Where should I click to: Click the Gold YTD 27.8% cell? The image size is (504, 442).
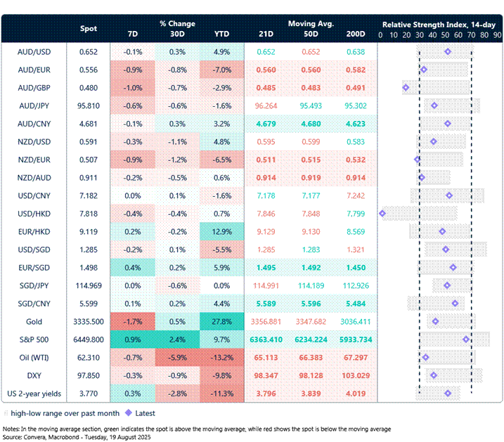coord(221,321)
